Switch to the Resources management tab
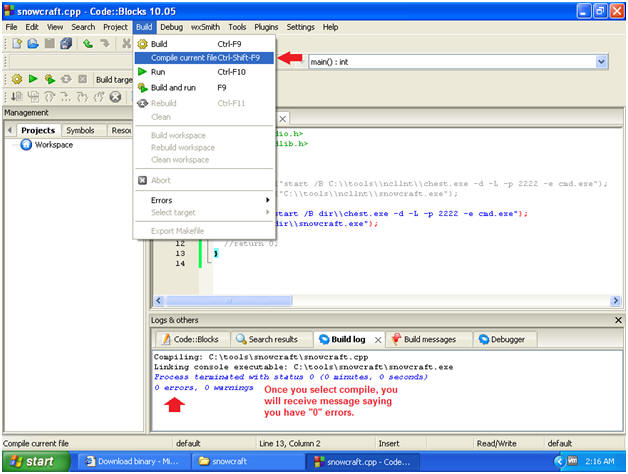Image resolution: width=628 pixels, height=474 pixels. click(121, 130)
